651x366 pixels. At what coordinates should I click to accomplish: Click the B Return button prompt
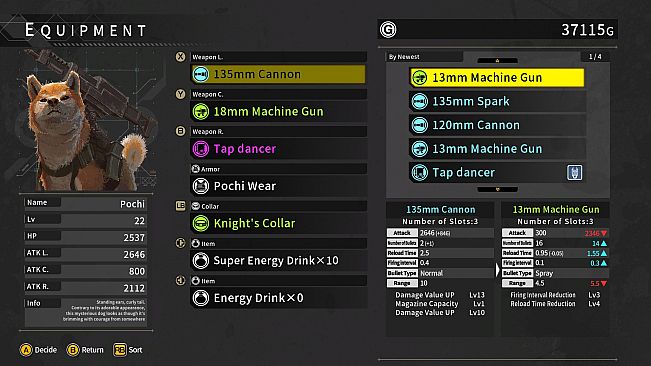[x=85, y=350]
